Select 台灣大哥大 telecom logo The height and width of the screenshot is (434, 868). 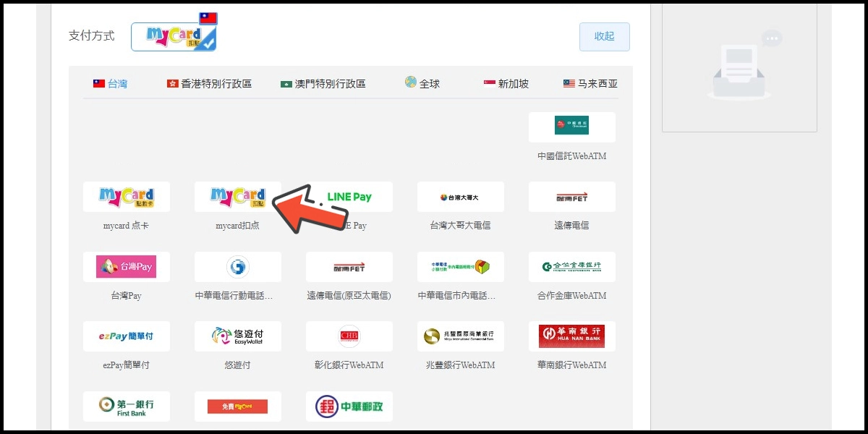[461, 197]
